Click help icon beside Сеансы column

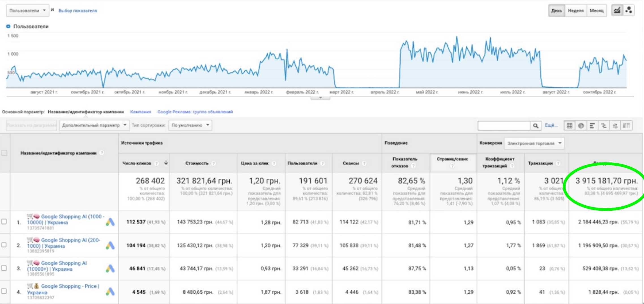tap(364, 163)
